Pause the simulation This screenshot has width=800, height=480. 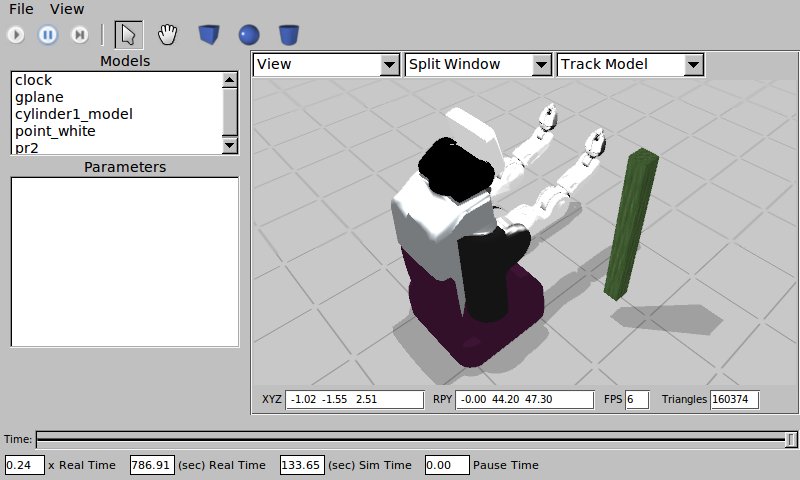(x=47, y=35)
